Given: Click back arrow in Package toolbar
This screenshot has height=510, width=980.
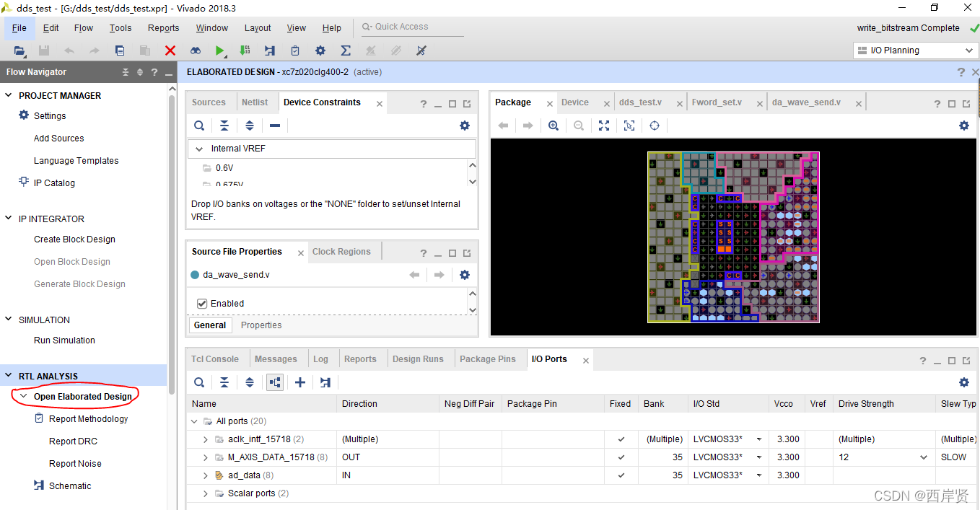Looking at the screenshot, I should pyautogui.click(x=503, y=126).
